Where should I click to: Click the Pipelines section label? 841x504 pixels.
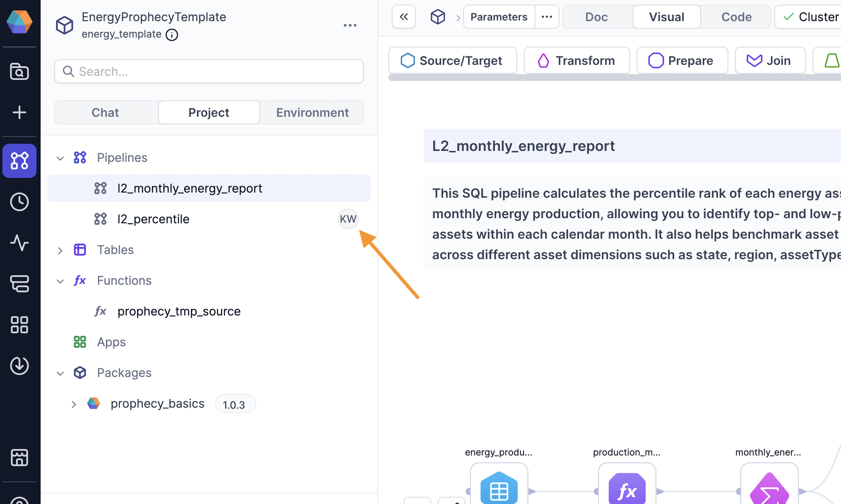(122, 157)
